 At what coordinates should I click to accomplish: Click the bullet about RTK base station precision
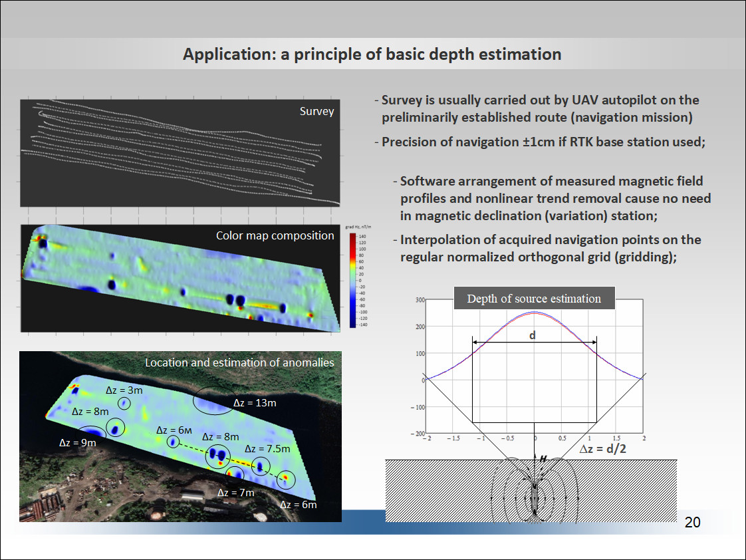[x=540, y=142]
